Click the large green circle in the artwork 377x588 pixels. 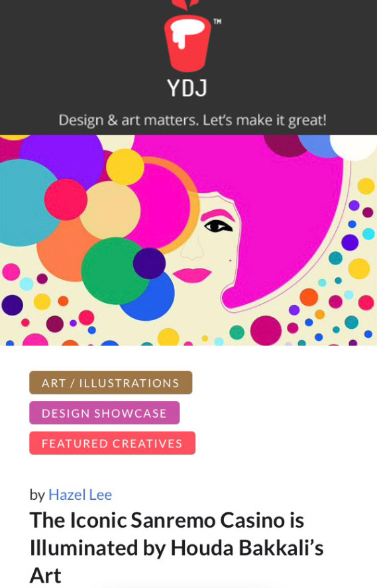click(113, 270)
